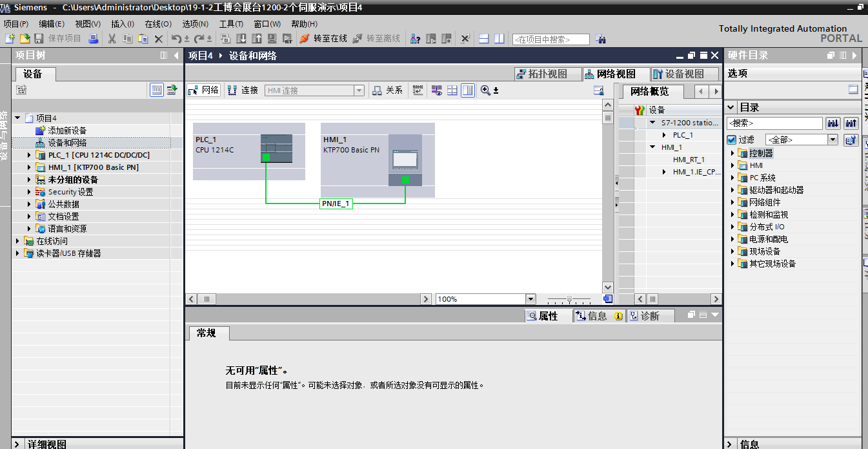Click the Go online toolbar button
This screenshot has height=449, width=868.
click(x=323, y=39)
